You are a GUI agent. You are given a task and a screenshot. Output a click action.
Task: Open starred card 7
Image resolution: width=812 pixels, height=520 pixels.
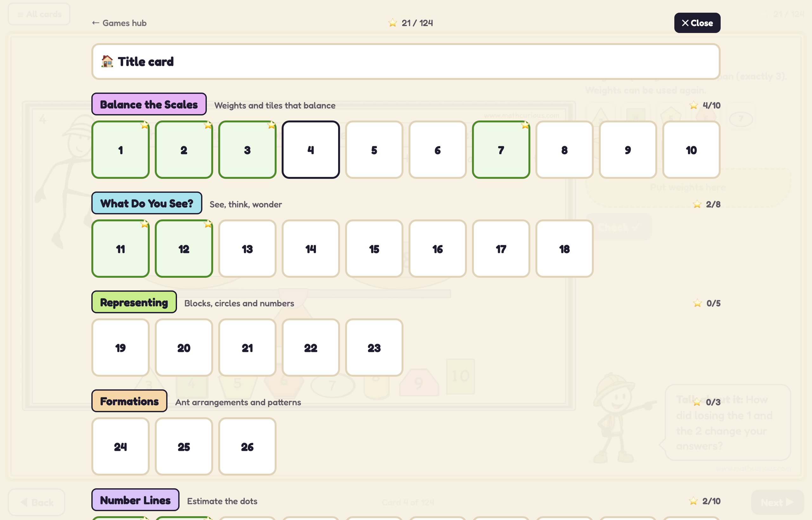click(501, 150)
